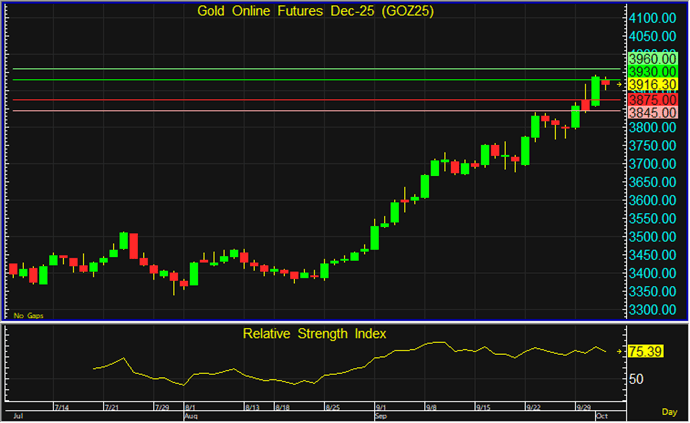This screenshot has height=423, width=690.
Task: Select the 7/21 date on time axis
Action: pyautogui.click(x=113, y=408)
